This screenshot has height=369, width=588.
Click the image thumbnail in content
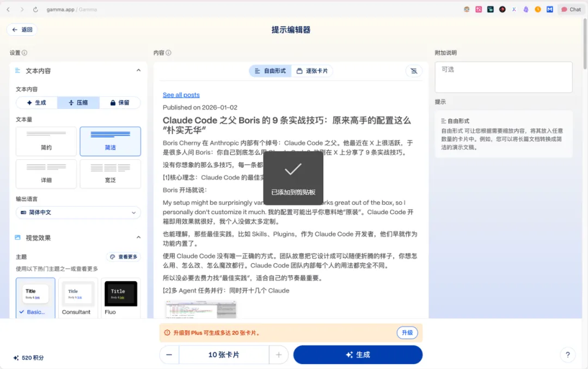201,309
